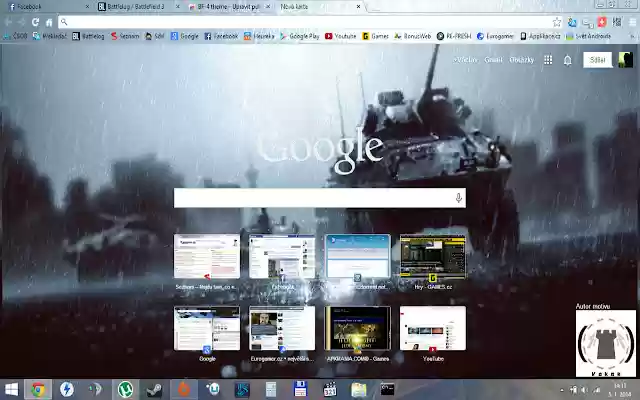Switch to the BF 4 theme tab
Screen dimensions: 640x400
[x=227, y=7]
